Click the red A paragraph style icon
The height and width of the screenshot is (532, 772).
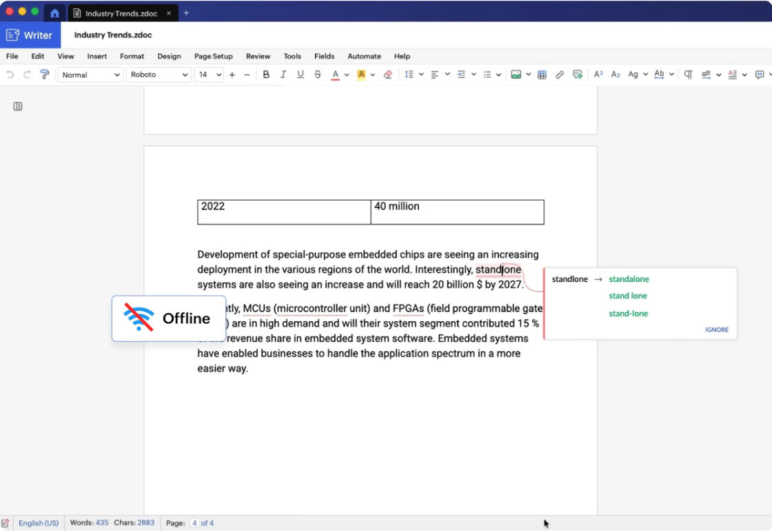[733, 75]
